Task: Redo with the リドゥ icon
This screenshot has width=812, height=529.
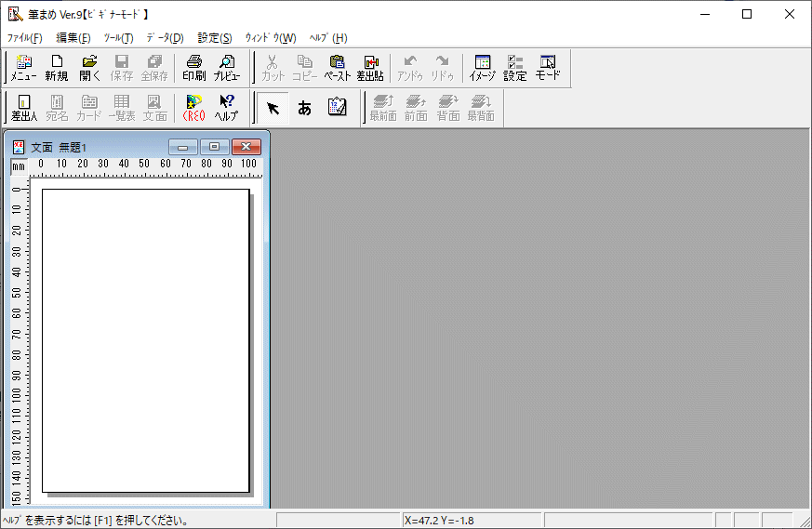Action: point(442,68)
